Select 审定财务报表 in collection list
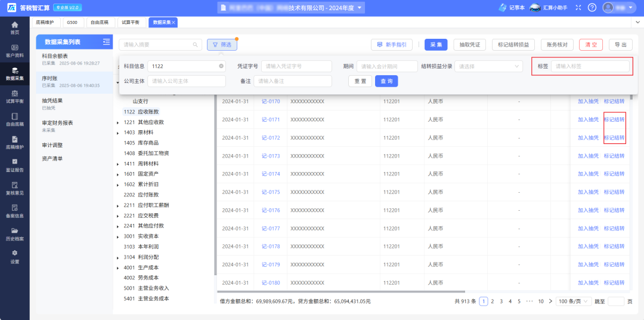The image size is (644, 320). [75, 126]
